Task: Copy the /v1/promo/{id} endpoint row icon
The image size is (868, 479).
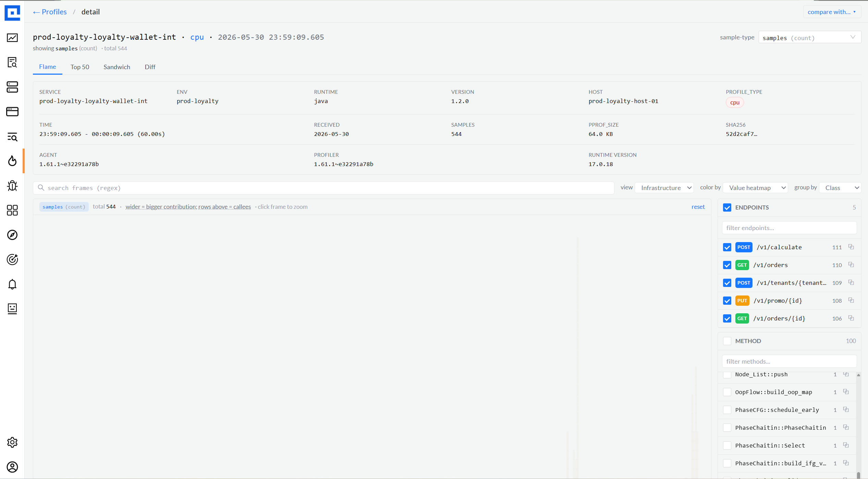Action: click(851, 300)
